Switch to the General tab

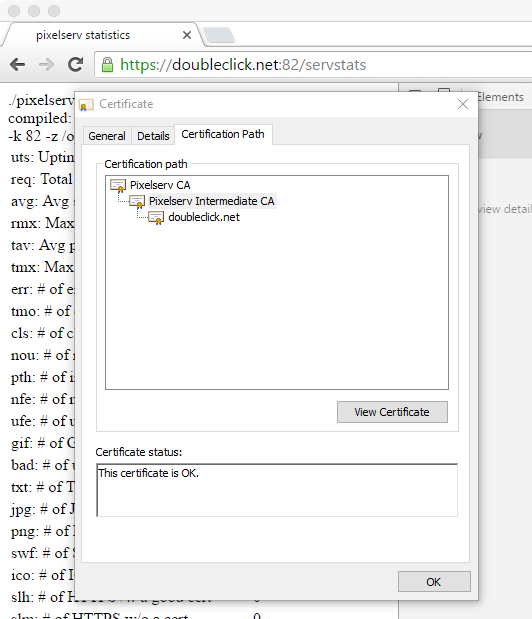click(107, 136)
